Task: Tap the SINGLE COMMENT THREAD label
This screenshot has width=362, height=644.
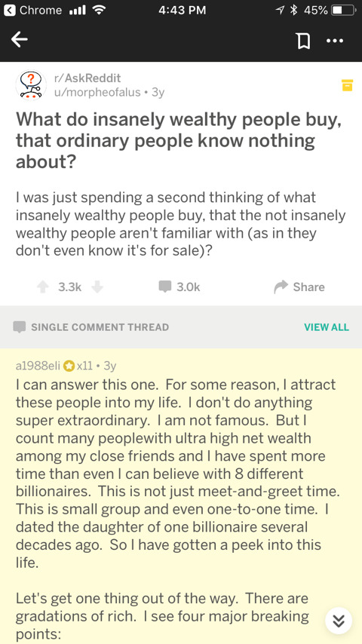Action: [100, 327]
